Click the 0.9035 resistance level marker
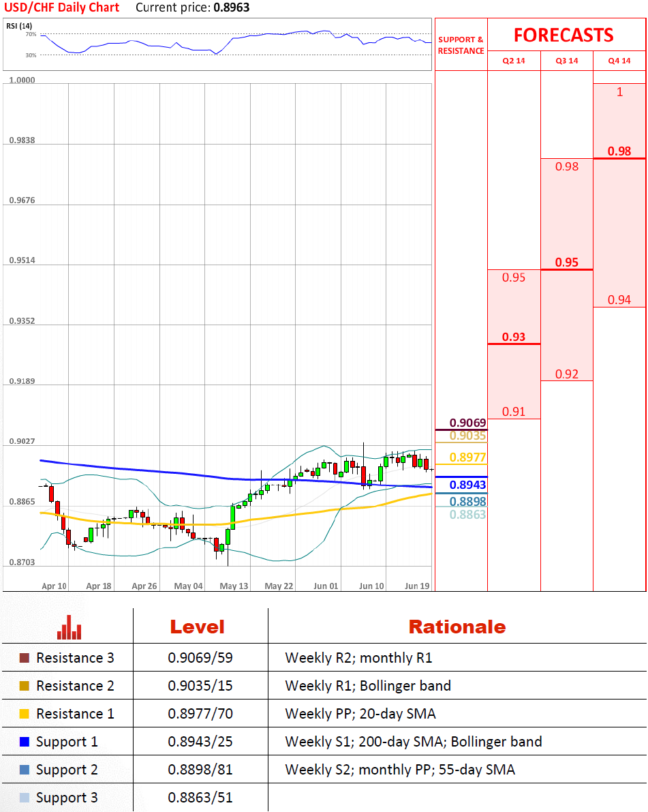Screen dimensions: 648x812 [x=468, y=436]
